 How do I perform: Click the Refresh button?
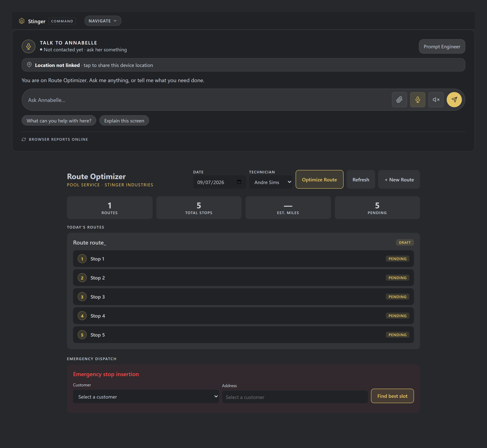[x=361, y=179]
